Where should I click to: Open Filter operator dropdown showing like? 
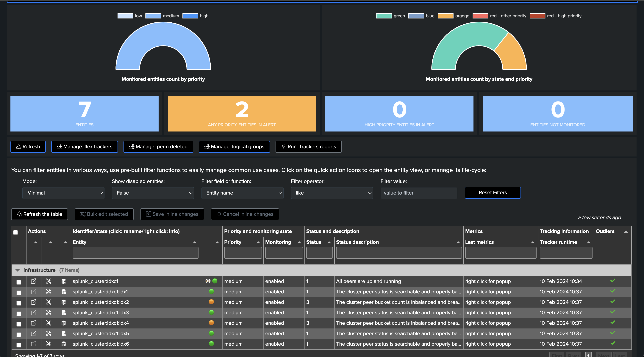(332, 193)
